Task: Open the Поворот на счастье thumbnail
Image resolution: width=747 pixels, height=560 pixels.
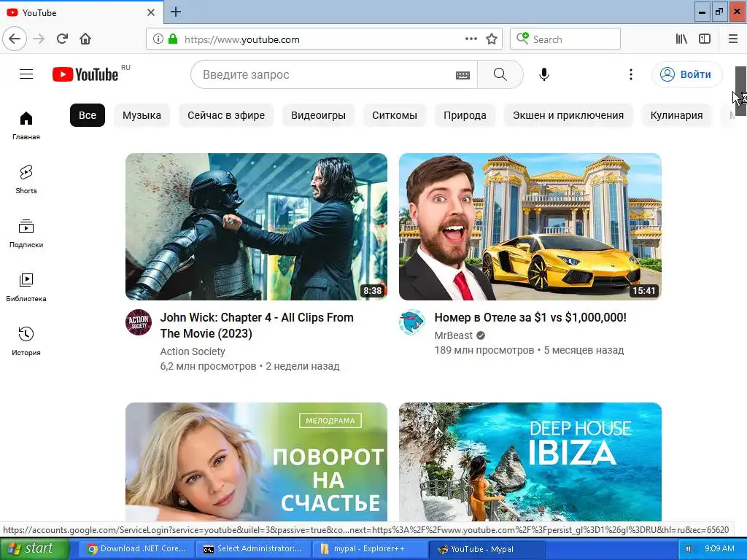Action: (x=256, y=462)
